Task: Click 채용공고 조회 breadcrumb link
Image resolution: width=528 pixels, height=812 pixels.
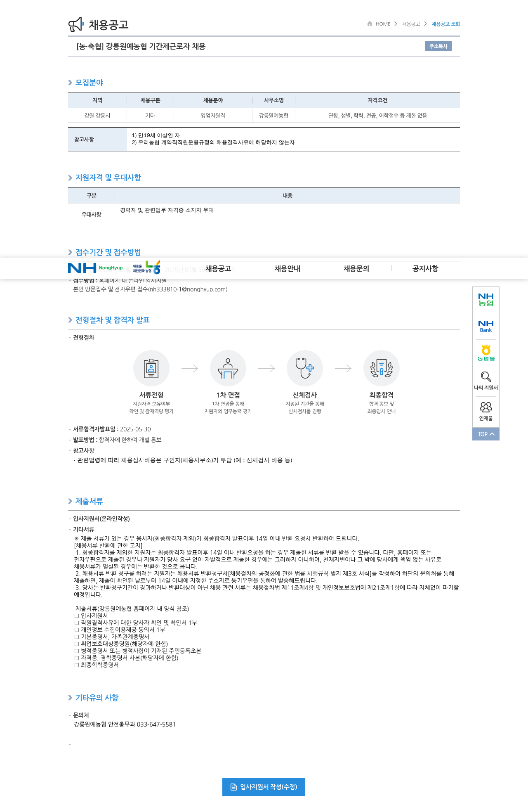Action: 445,24
